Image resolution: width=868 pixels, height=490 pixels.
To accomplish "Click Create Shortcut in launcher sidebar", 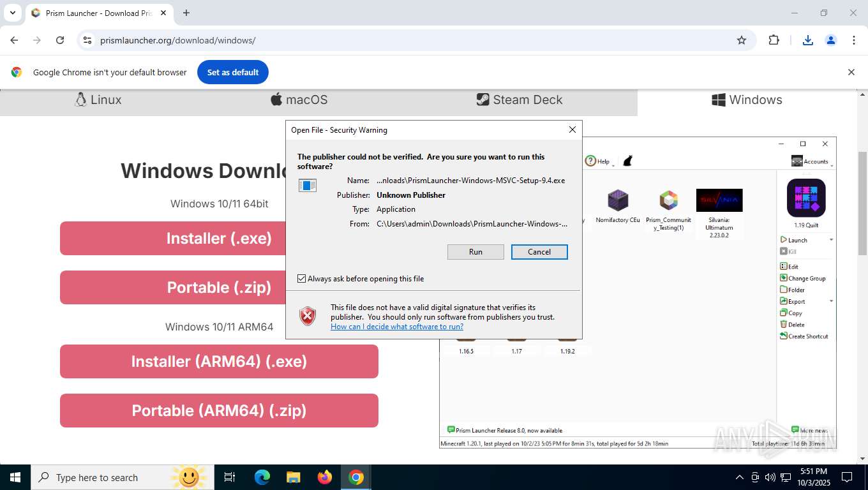I will (x=804, y=336).
